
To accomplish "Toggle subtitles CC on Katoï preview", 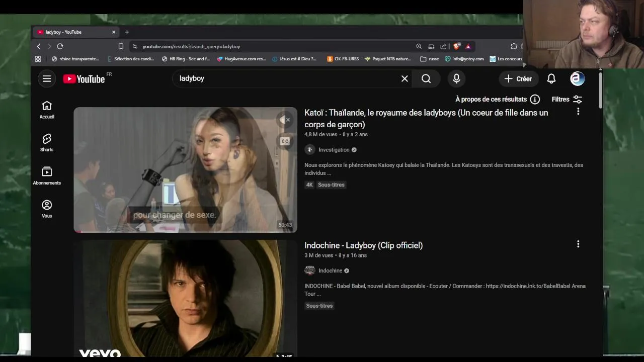I will point(285,141).
